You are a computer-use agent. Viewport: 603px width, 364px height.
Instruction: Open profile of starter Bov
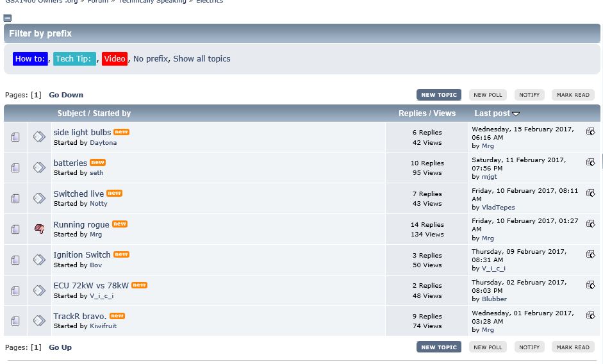tap(95, 265)
